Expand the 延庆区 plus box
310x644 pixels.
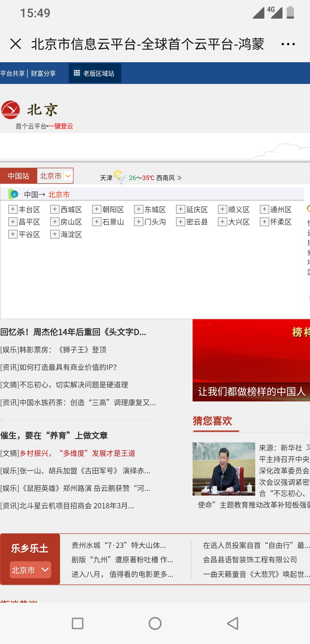click(x=180, y=209)
